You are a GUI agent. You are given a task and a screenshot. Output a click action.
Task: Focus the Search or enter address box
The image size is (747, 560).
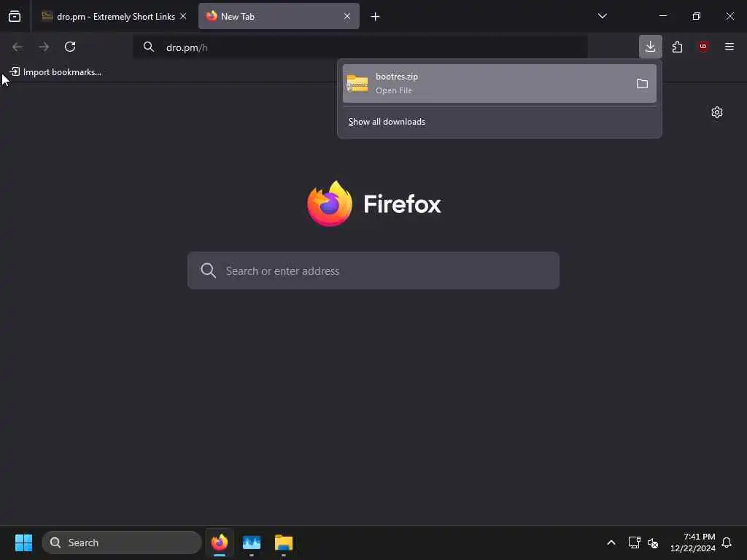tap(373, 271)
